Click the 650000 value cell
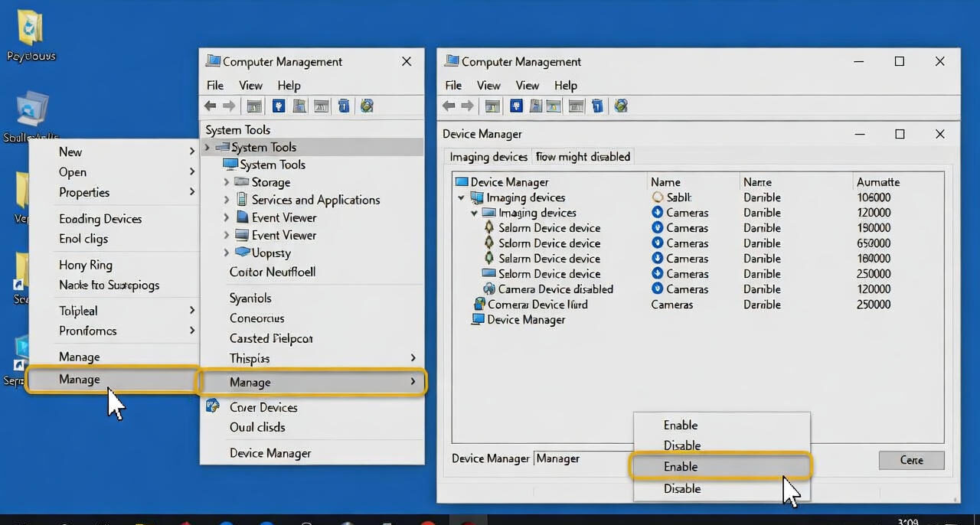This screenshot has height=525, width=980. tap(874, 243)
